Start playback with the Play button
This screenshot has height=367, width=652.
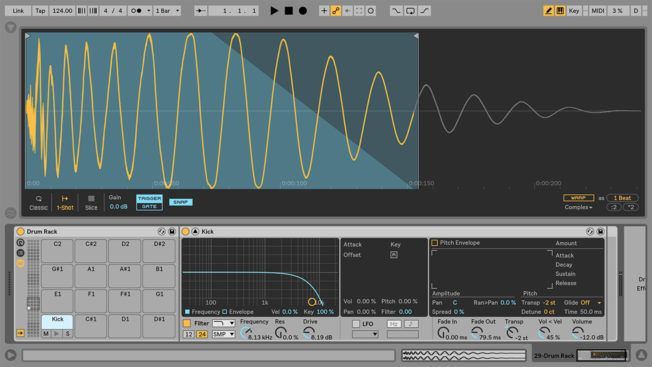[x=274, y=11]
